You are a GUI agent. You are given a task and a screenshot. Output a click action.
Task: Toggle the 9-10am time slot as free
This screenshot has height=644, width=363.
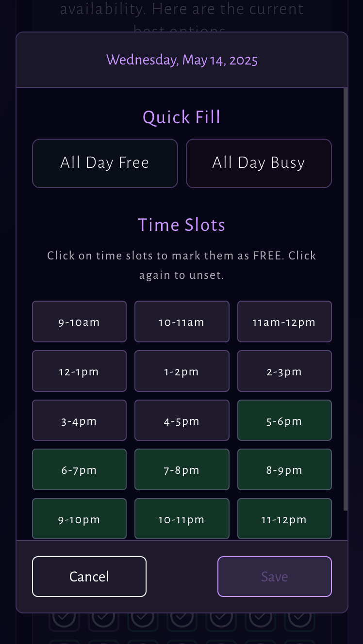point(79,322)
